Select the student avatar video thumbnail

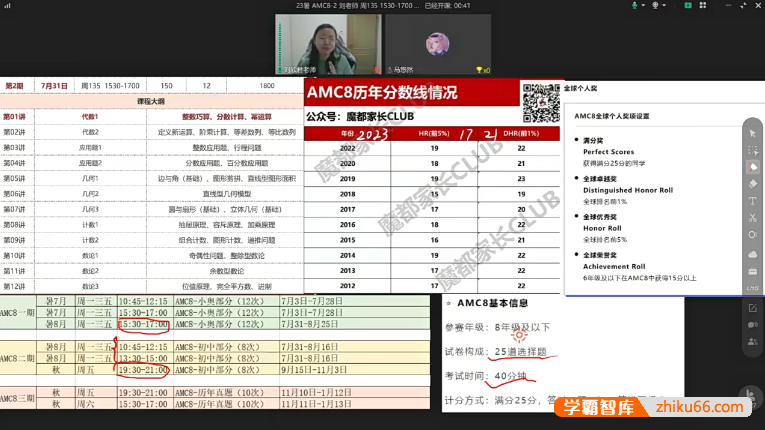(438, 44)
